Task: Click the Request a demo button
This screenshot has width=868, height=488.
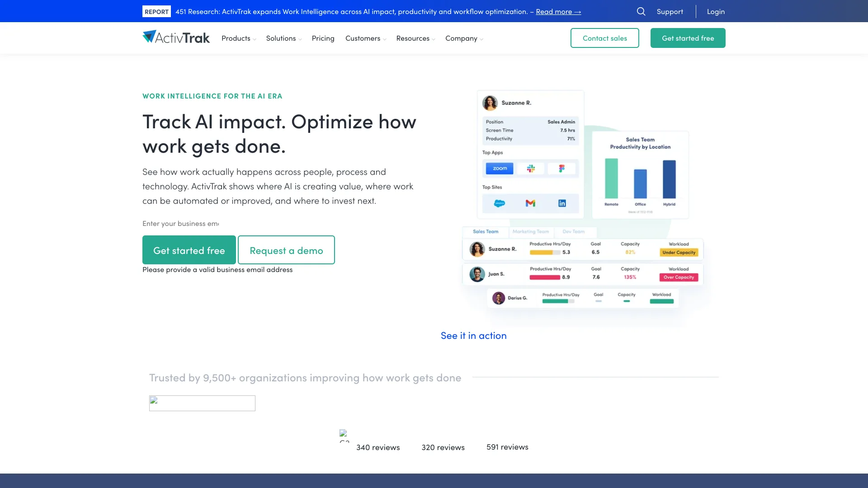Action: point(286,250)
